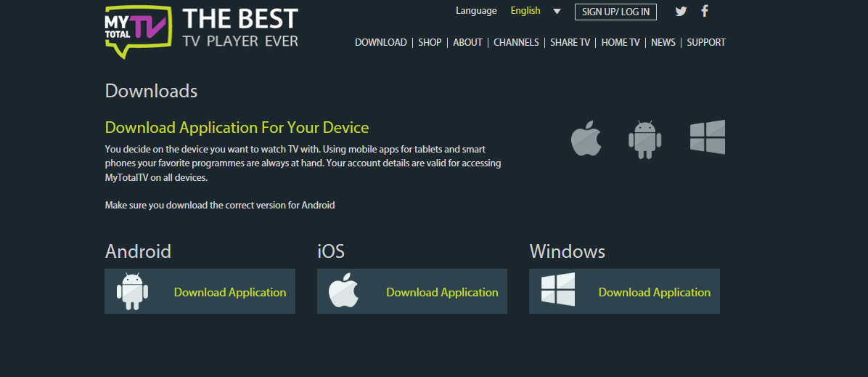
Task: Open the NEWS menu item
Action: click(663, 43)
